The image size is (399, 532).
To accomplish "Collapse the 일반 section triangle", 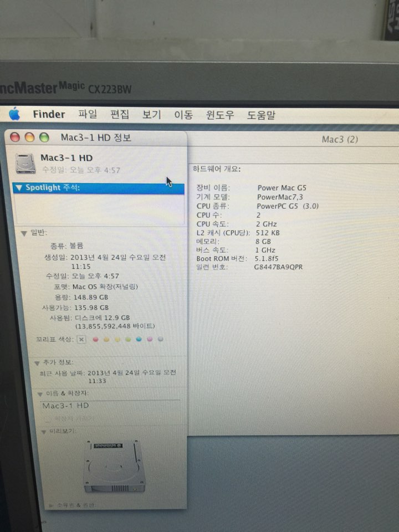I will click(24, 233).
